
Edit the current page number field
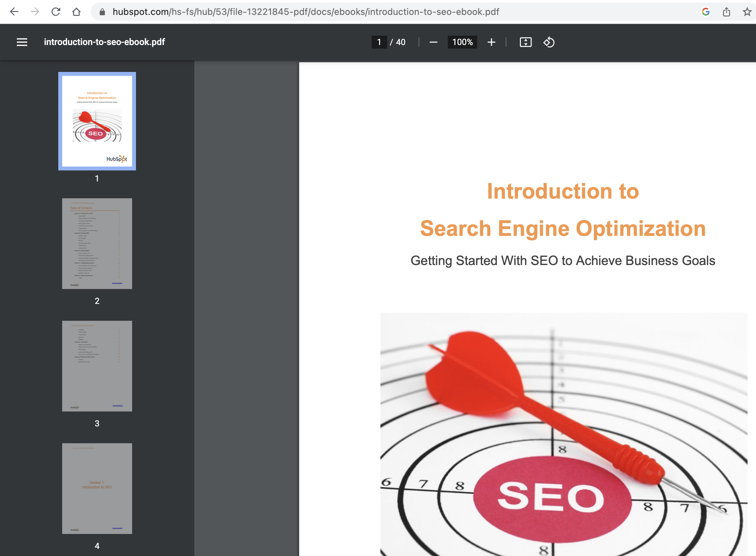[379, 42]
